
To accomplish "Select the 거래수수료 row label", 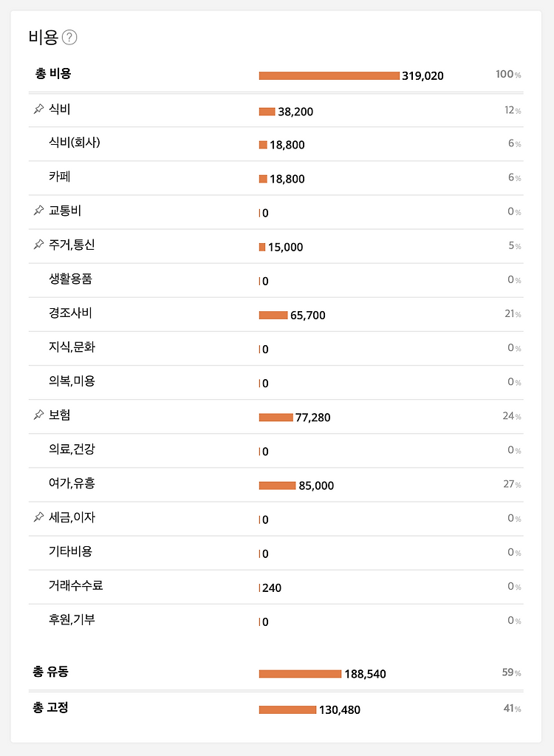I will (75, 585).
